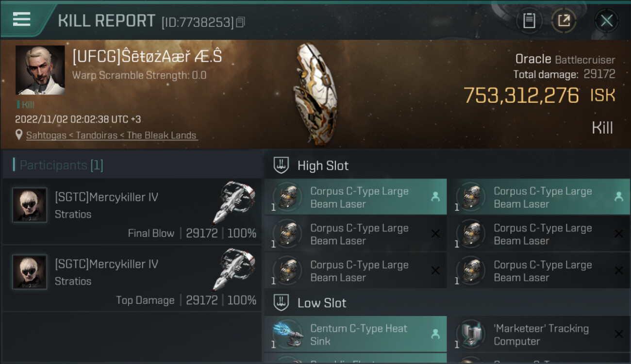Open the clipboard report icon
The image size is (631, 364).
coord(529,21)
